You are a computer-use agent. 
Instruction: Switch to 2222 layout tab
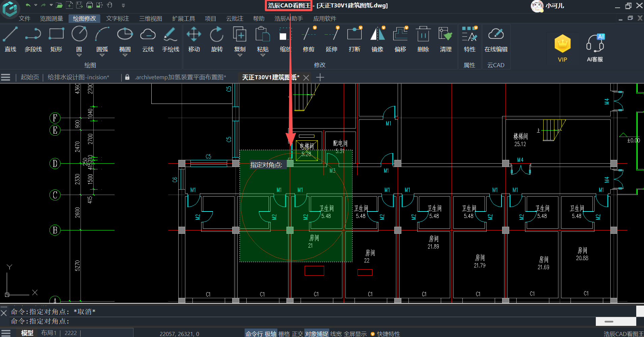[x=70, y=333]
